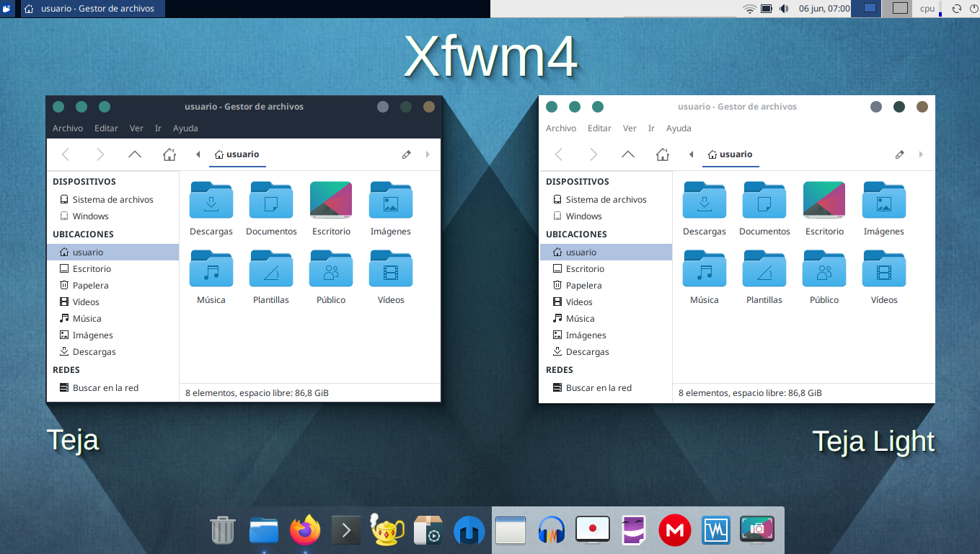Open the application menu at top-left corner
The height and width of the screenshot is (554, 980).
point(8,9)
